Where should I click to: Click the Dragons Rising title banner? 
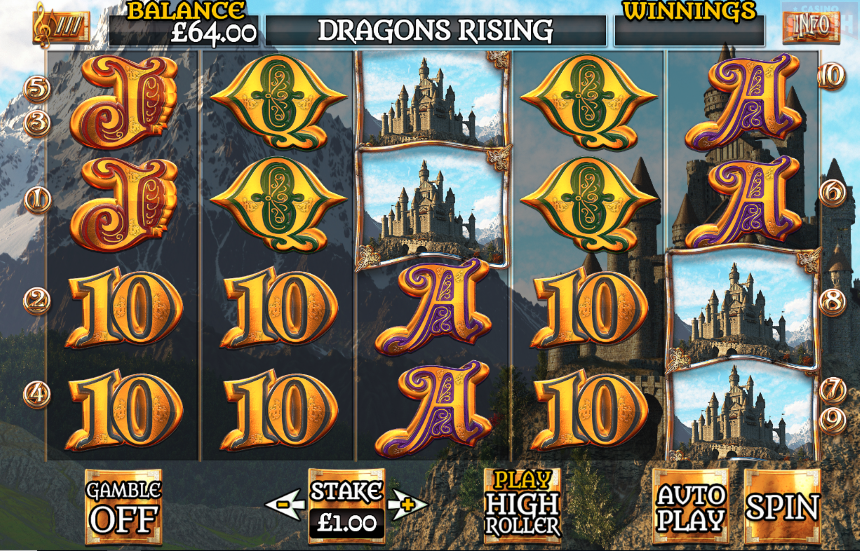435,30
